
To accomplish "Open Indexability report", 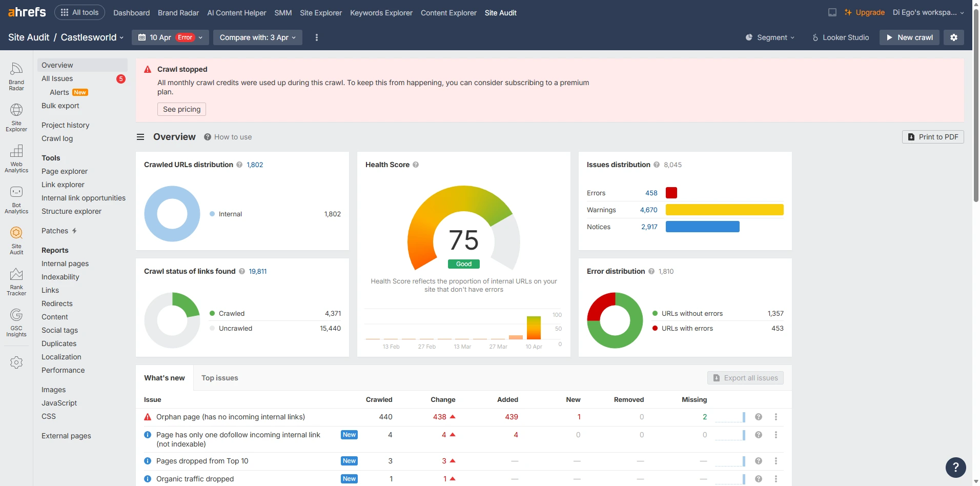I will point(60,277).
